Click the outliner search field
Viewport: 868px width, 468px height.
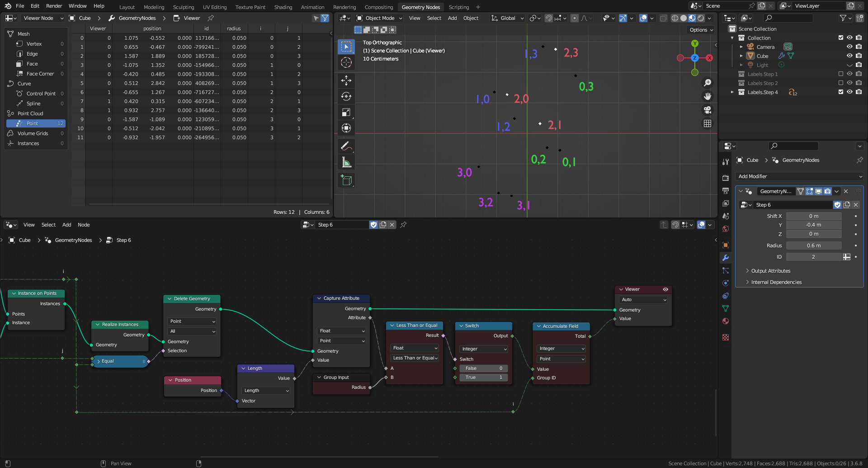click(788, 18)
